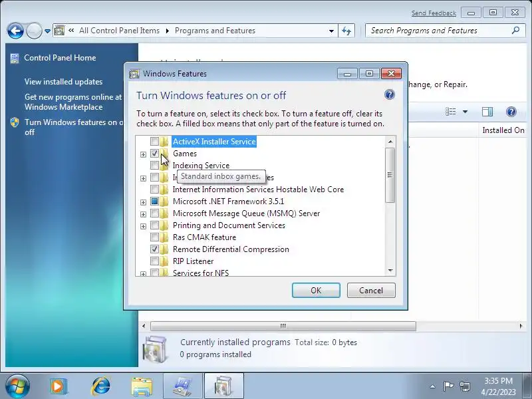This screenshot has width=532, height=399.
Task: Check the Microsoft Message Queue Server box
Action: click(x=154, y=213)
